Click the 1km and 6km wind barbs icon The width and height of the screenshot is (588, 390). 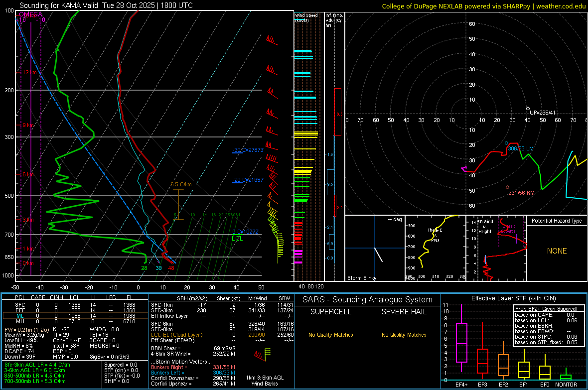pos(263,354)
